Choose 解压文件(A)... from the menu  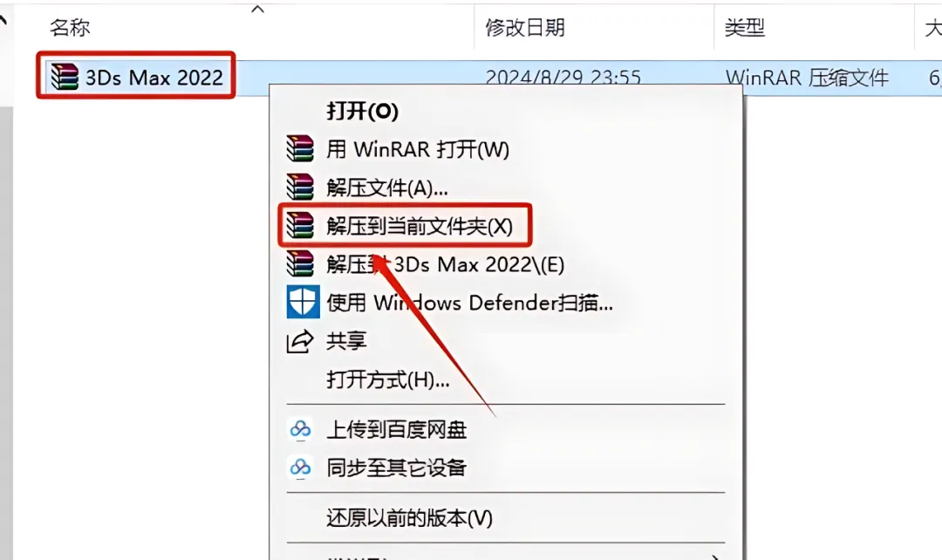pos(387,188)
